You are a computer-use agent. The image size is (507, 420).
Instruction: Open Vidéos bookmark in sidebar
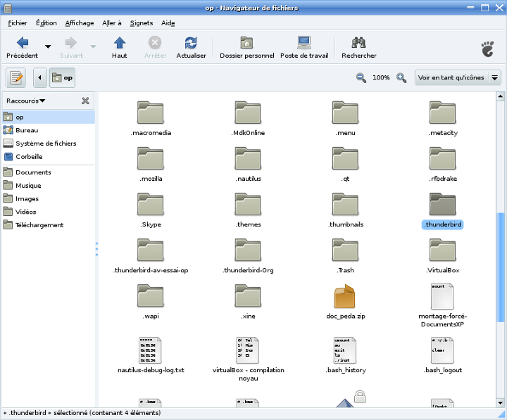click(49, 212)
